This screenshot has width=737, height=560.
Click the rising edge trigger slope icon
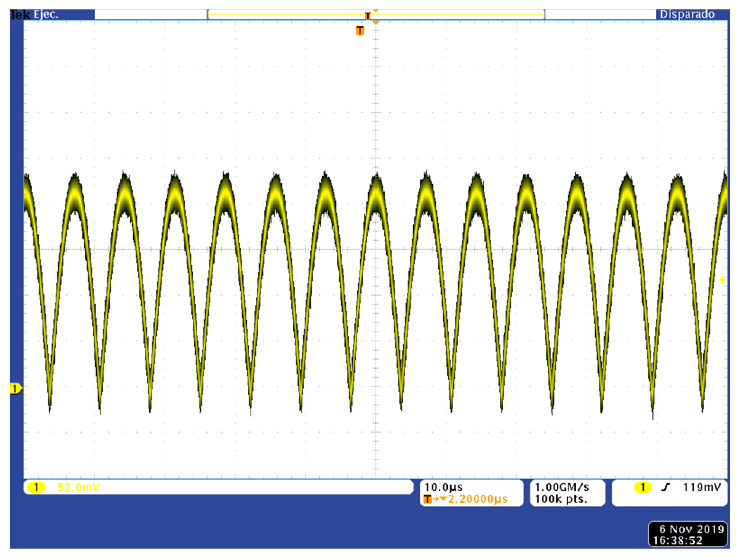click(665, 487)
